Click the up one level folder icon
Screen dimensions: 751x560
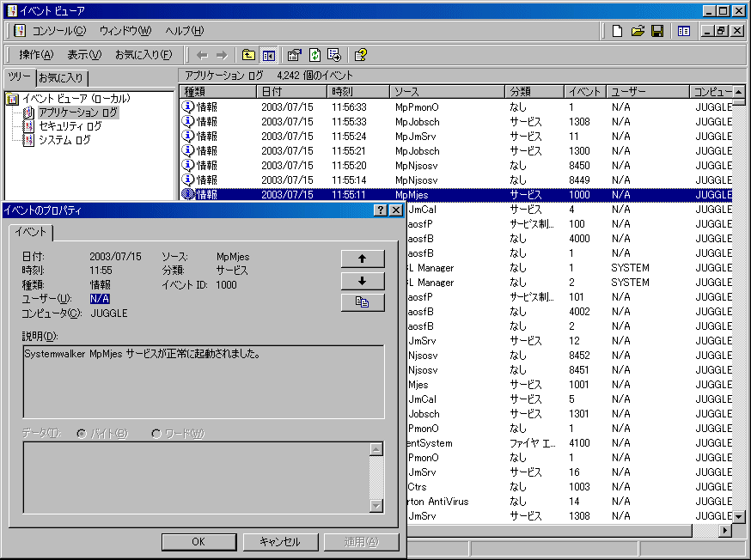(x=248, y=55)
